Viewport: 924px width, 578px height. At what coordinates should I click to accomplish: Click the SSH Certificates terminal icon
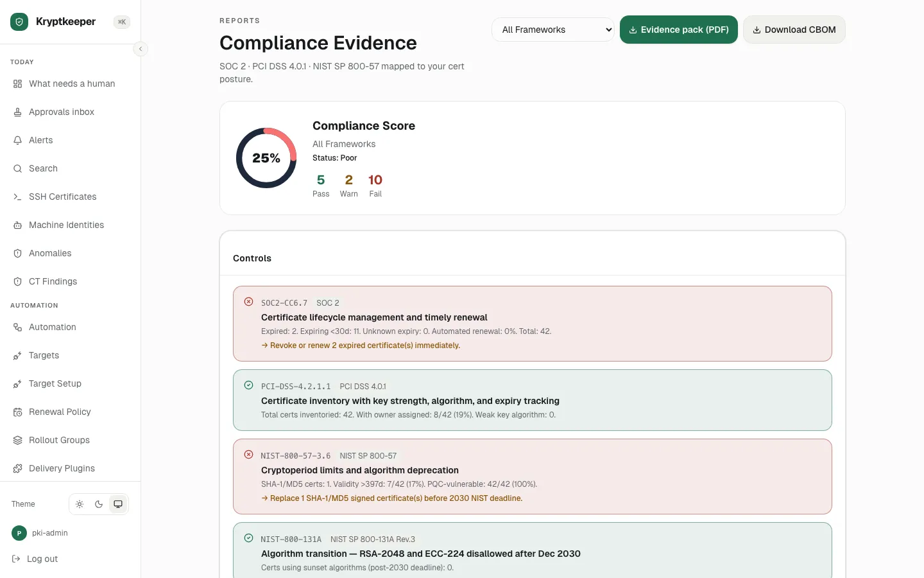click(x=18, y=197)
